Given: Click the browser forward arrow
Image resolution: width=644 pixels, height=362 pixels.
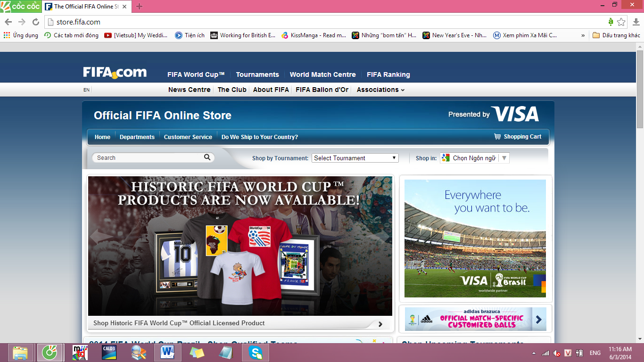Looking at the screenshot, I should tap(22, 22).
